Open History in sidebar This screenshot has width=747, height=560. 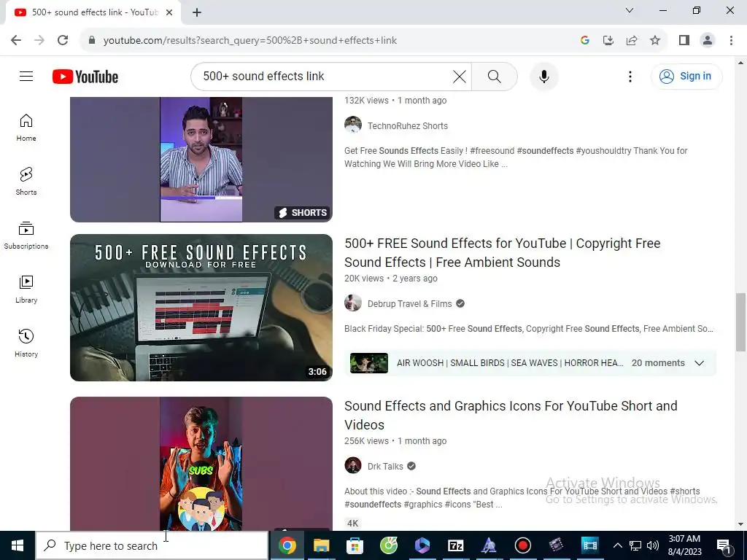coord(26,343)
